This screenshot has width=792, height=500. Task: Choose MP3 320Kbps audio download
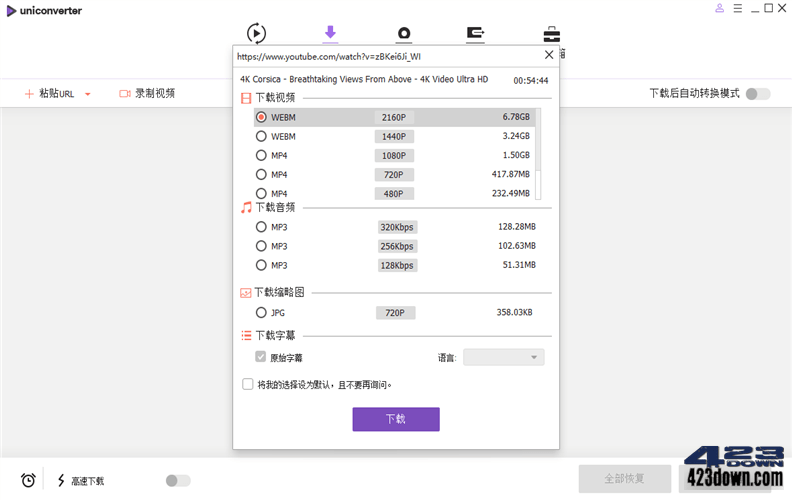click(262, 227)
